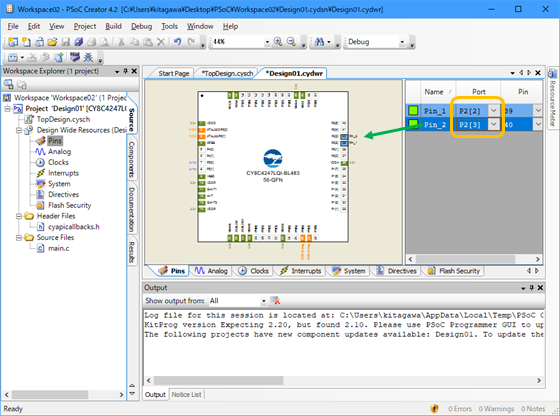Click the Debug bug toolbar icon

click(x=88, y=57)
